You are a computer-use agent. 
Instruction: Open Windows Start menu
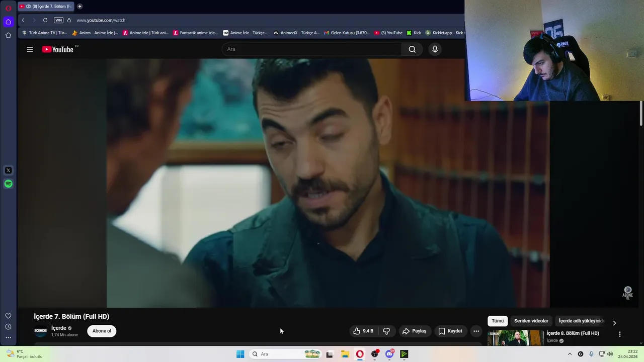[240, 354]
